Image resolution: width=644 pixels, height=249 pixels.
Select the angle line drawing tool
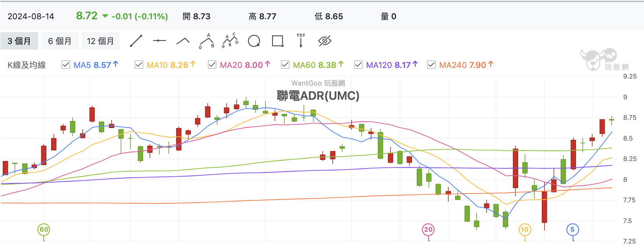183,41
